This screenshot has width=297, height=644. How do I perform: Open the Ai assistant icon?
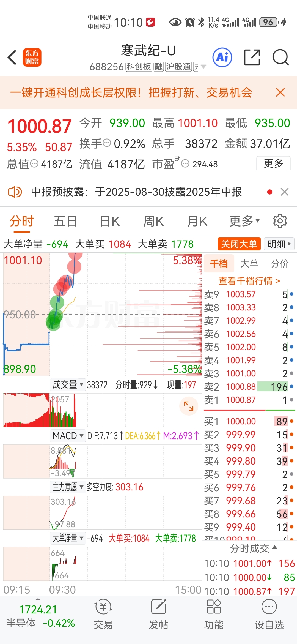(222, 57)
